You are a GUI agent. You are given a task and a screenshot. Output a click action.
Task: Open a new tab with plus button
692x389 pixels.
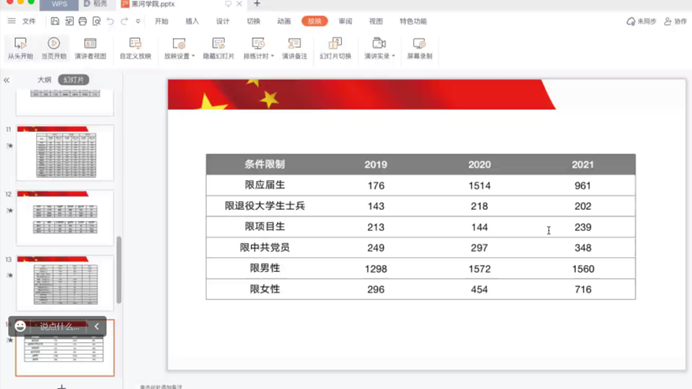257,4
